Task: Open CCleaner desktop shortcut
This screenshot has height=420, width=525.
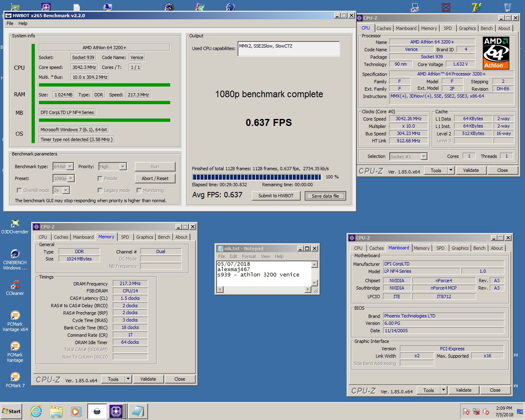Action: tap(15, 288)
